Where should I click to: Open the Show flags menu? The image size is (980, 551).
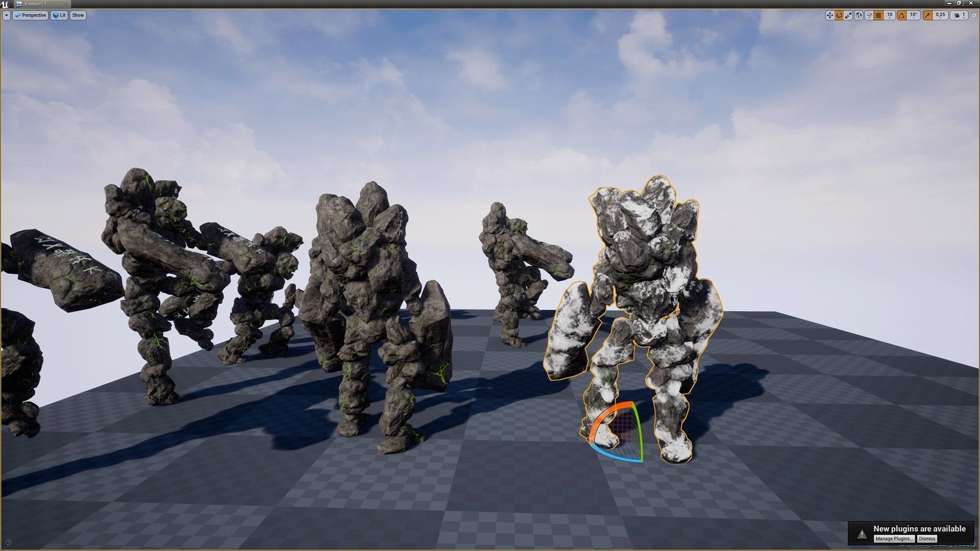tap(78, 15)
